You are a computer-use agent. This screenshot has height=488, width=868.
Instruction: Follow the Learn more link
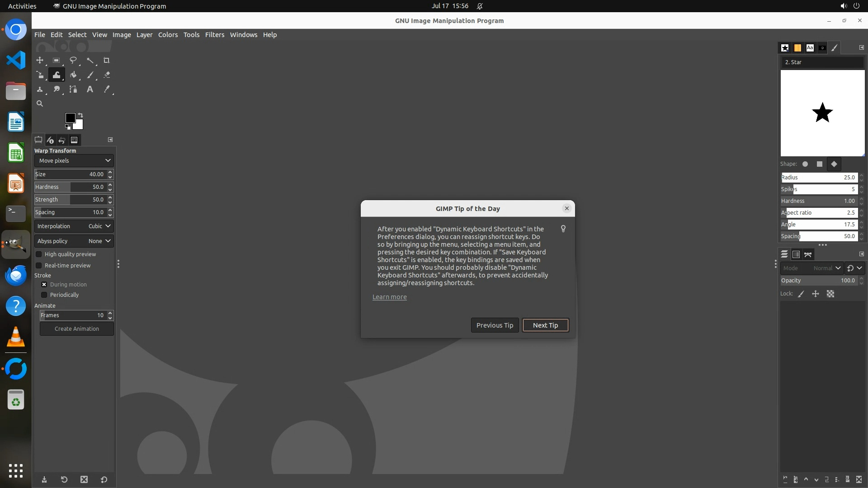point(389,297)
